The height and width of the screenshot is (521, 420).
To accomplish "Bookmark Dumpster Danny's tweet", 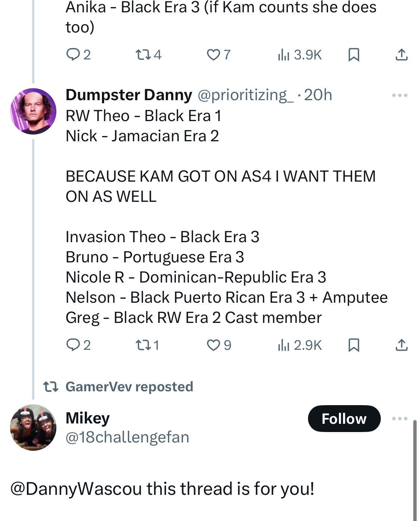I will coord(354,345).
